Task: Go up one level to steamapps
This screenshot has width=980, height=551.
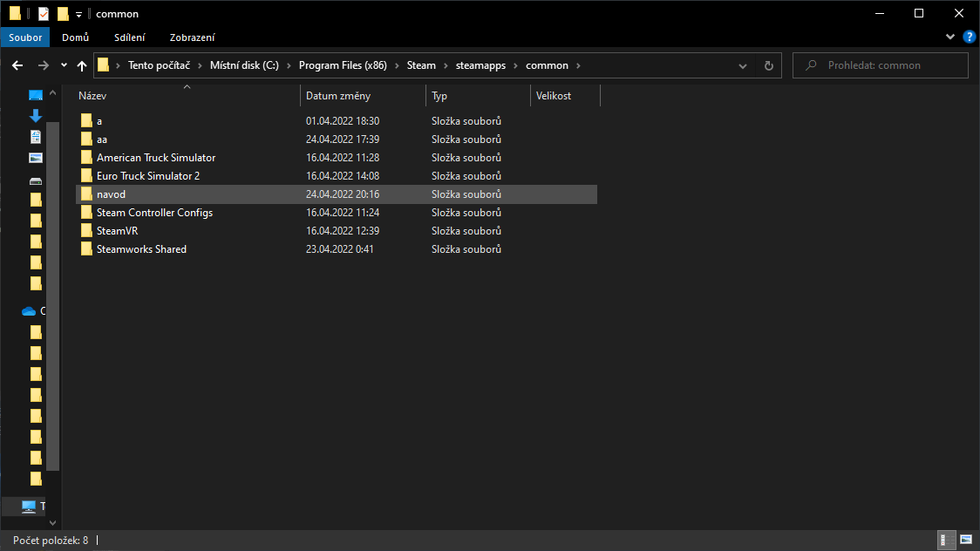Action: [x=82, y=65]
